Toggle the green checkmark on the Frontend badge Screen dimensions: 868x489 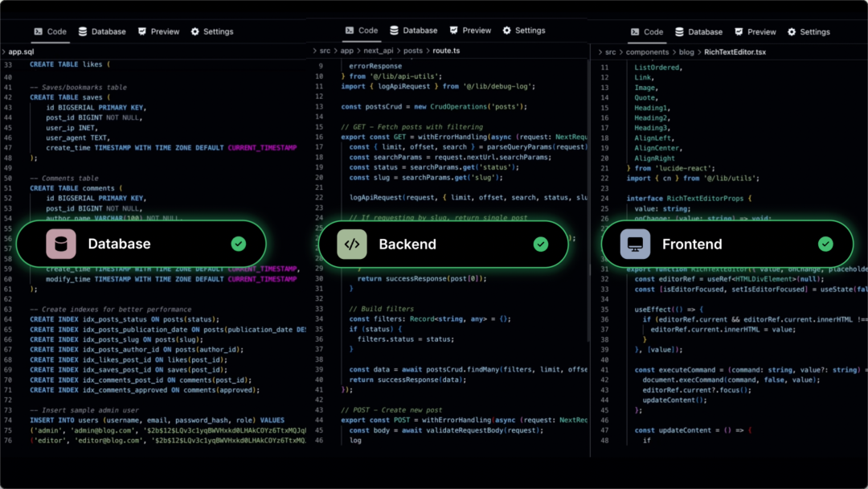pos(827,244)
